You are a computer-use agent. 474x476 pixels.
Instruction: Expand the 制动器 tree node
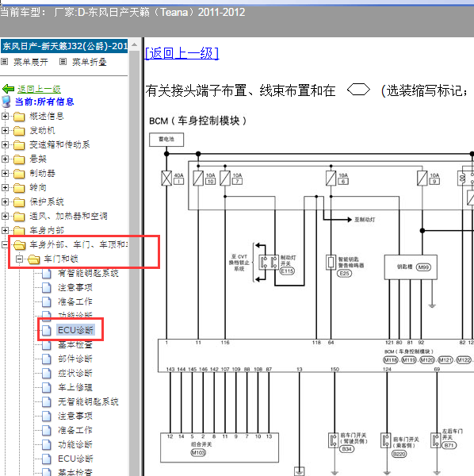(x=5, y=173)
